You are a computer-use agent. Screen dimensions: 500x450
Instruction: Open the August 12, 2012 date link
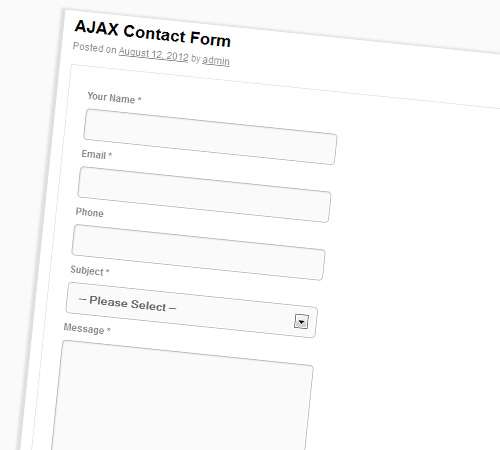(x=154, y=55)
